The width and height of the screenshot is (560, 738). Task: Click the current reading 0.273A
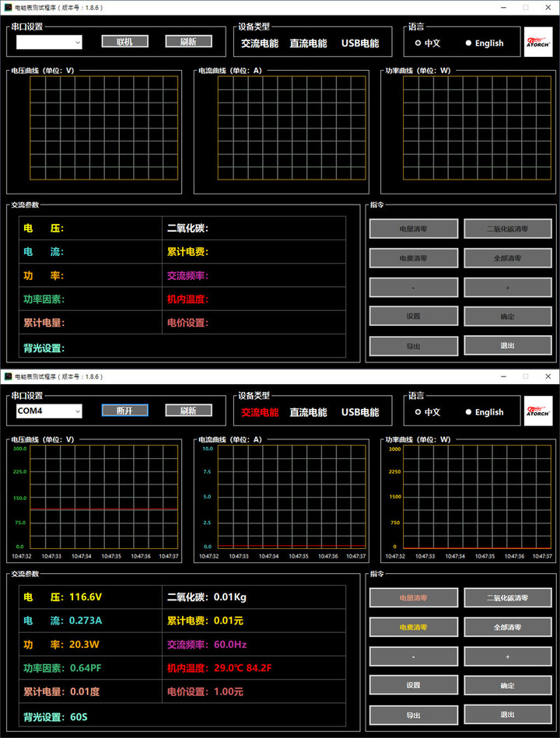pyautogui.click(x=86, y=621)
